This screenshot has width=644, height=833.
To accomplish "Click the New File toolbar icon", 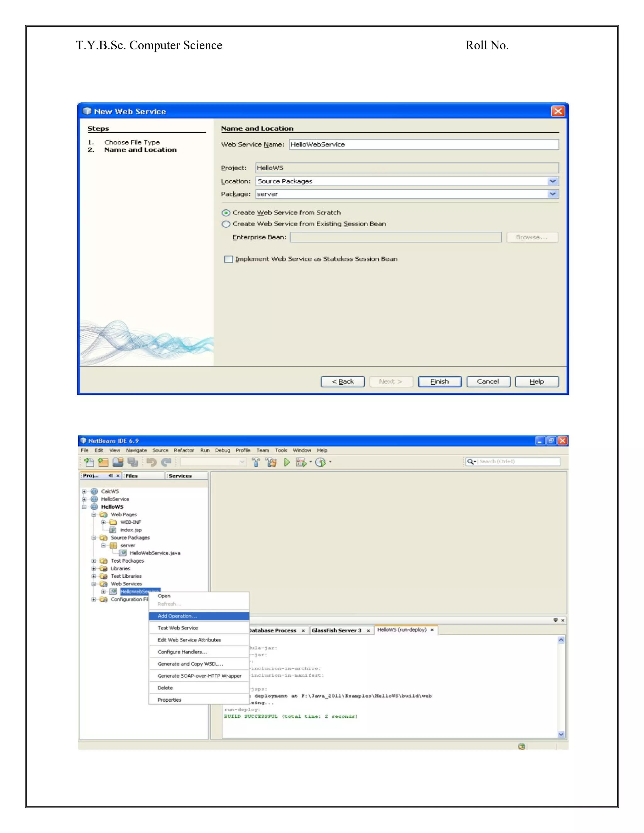I will [89, 462].
